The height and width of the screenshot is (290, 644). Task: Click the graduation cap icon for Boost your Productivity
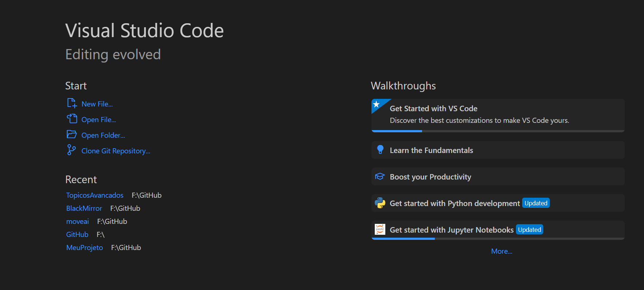point(380,177)
